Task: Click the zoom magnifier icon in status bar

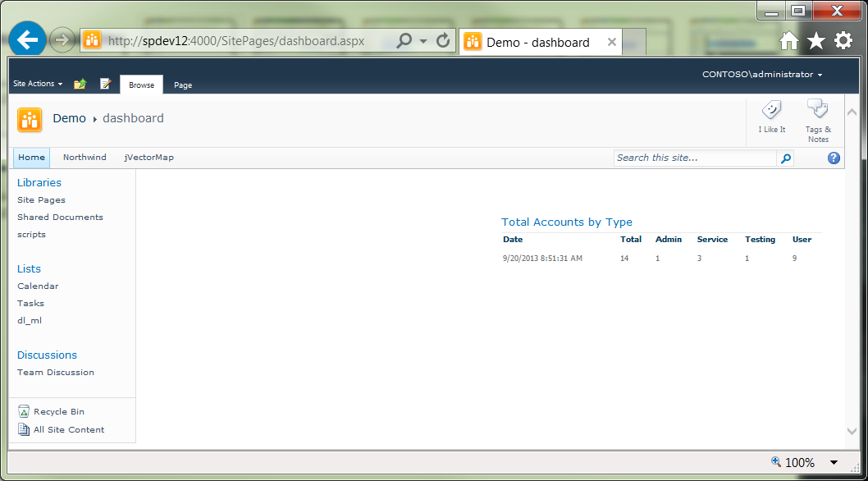Action: 776,461
